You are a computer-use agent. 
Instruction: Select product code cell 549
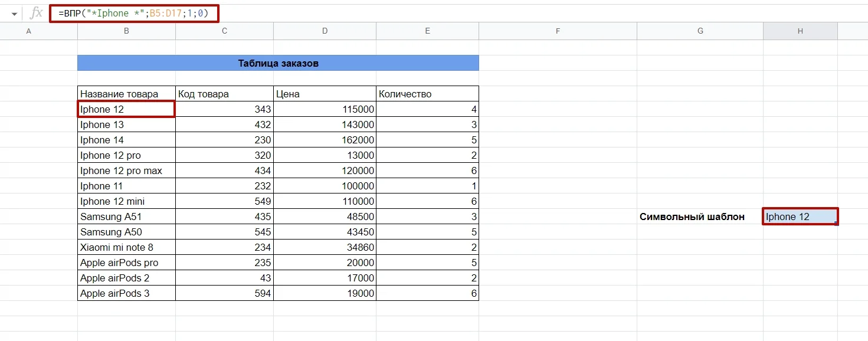[224, 201]
